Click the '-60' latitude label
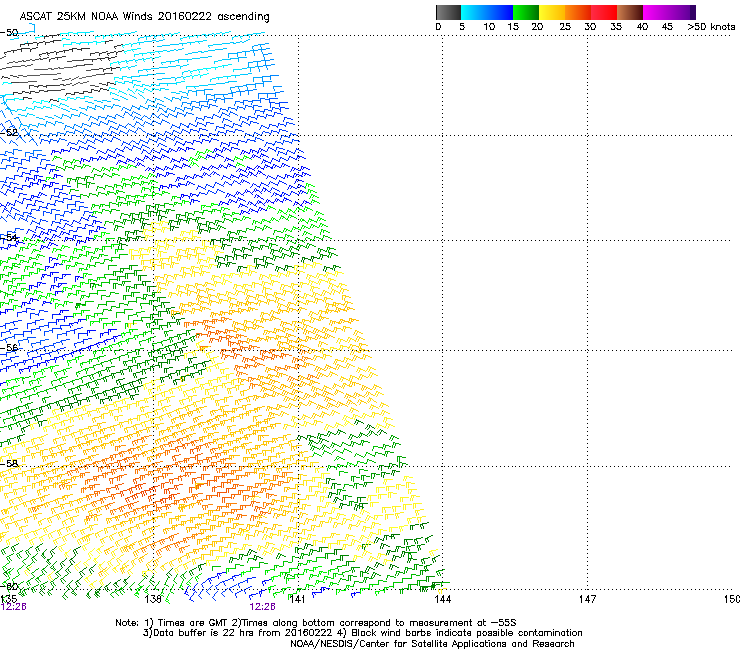740x650 pixels. coord(9,586)
